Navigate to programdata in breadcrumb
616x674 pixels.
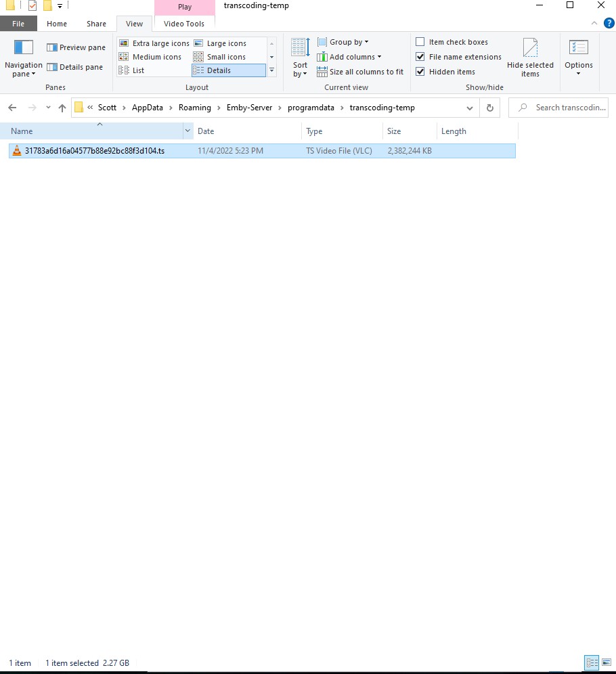[x=311, y=108]
